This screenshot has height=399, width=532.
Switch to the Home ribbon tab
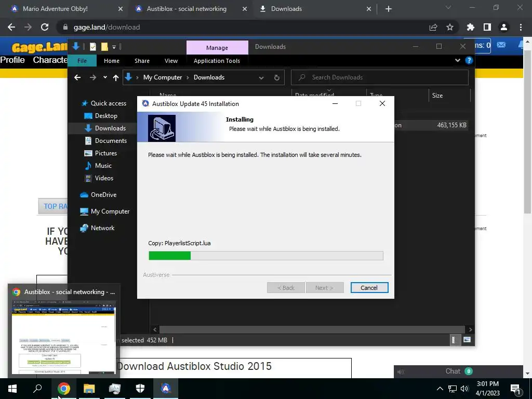click(112, 61)
